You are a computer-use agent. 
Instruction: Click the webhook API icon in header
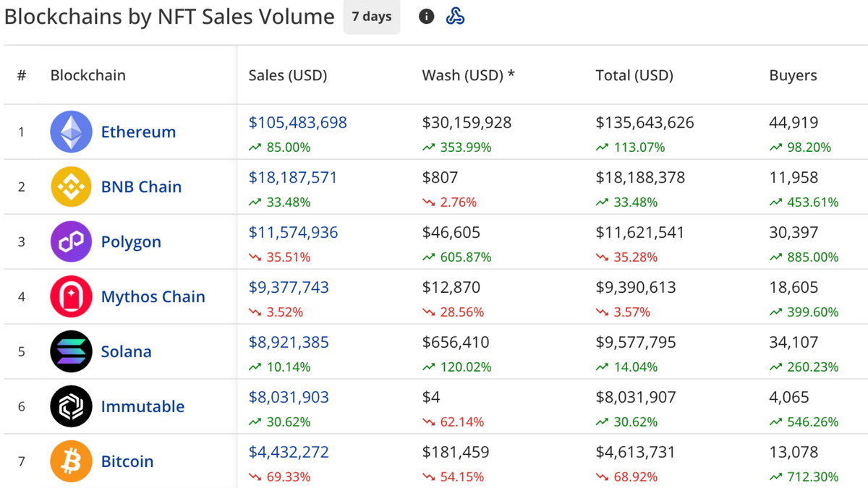pyautogui.click(x=455, y=16)
